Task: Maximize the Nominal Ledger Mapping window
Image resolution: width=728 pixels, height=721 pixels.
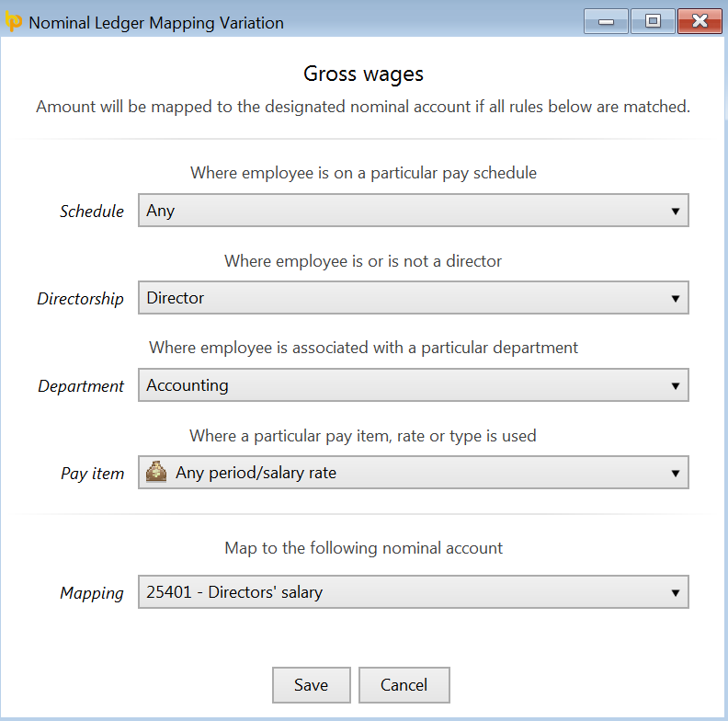Action: [x=653, y=21]
